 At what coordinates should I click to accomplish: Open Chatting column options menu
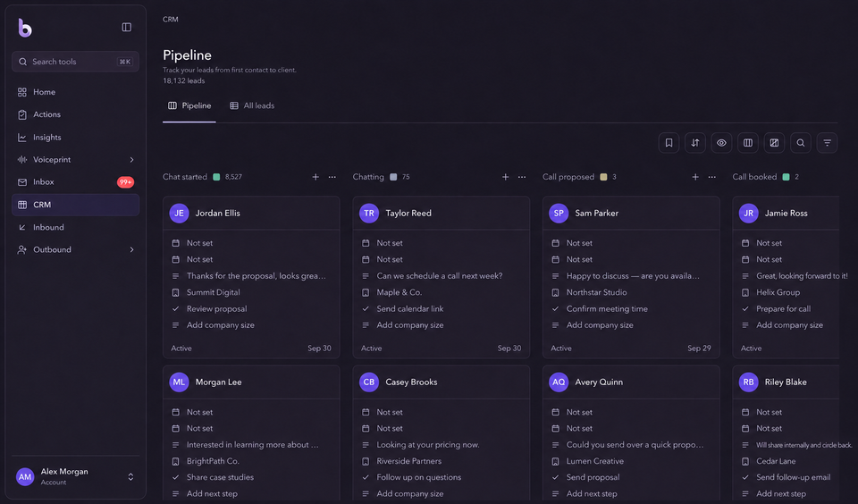[522, 177]
